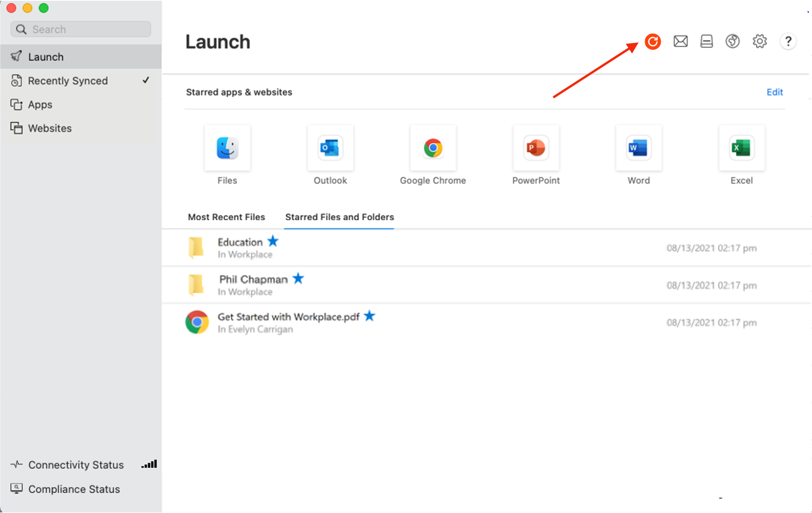Open PowerPoint from starred apps
This screenshot has width=812, height=513.
pyautogui.click(x=535, y=148)
